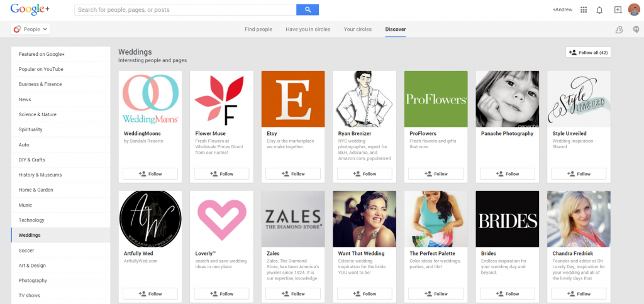Open the Hangouts quote icon

[636, 29]
